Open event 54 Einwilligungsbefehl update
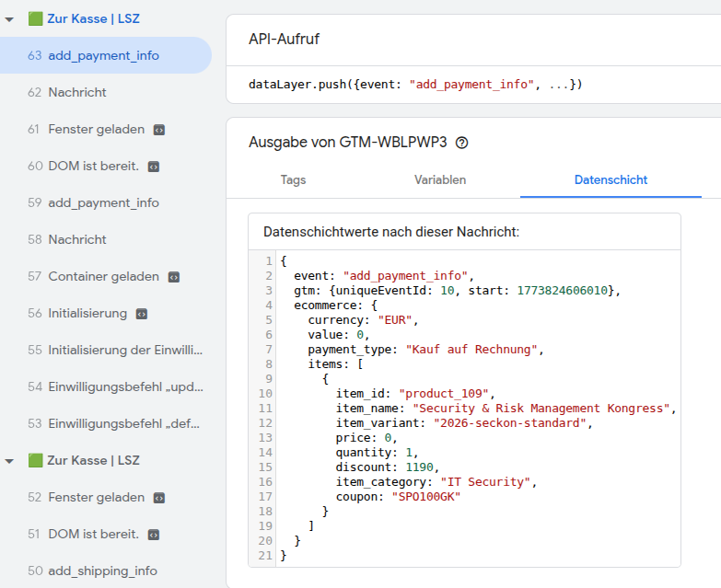 [x=124, y=386]
